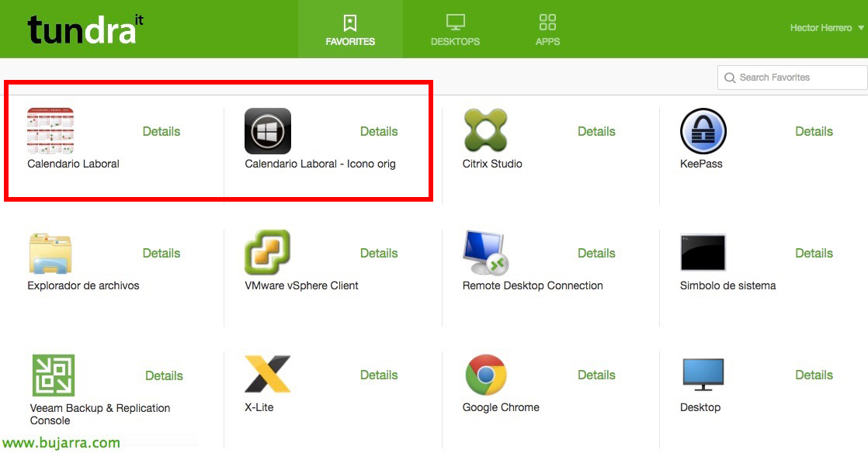Open Simbolo de sistema console icon
This screenshot has width=868, height=453.
point(703,253)
